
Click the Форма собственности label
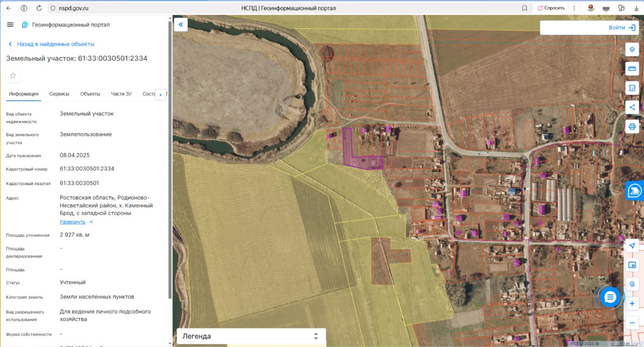click(29, 334)
